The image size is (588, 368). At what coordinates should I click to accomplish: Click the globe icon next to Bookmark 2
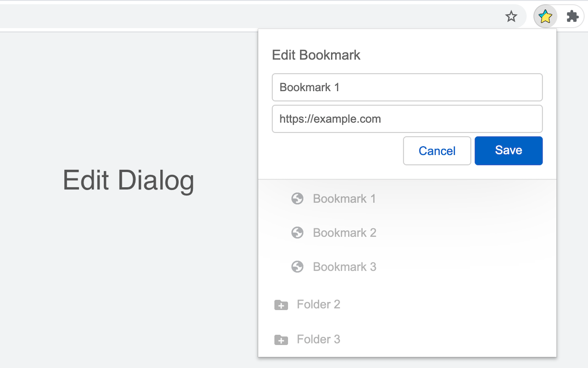point(298,232)
